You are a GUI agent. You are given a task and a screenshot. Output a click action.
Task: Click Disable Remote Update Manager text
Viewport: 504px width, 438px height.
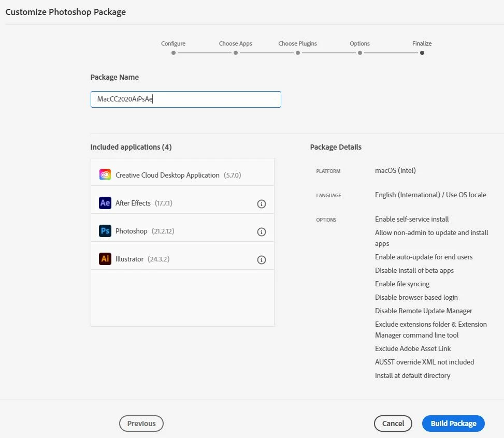click(424, 311)
